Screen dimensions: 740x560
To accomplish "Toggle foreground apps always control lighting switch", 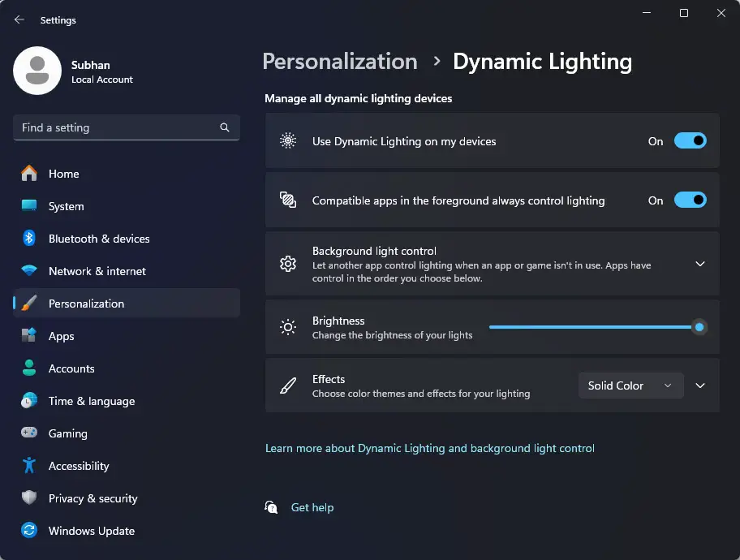I will [x=690, y=200].
